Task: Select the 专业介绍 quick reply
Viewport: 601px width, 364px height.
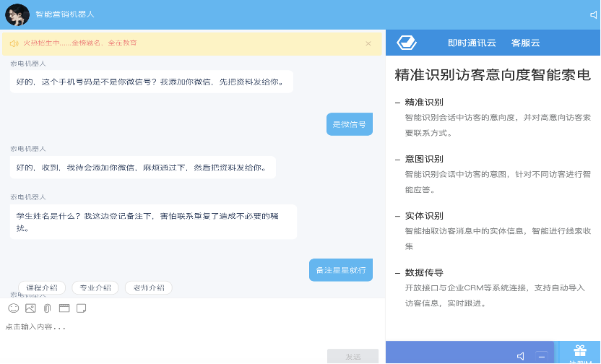Action: click(x=95, y=287)
